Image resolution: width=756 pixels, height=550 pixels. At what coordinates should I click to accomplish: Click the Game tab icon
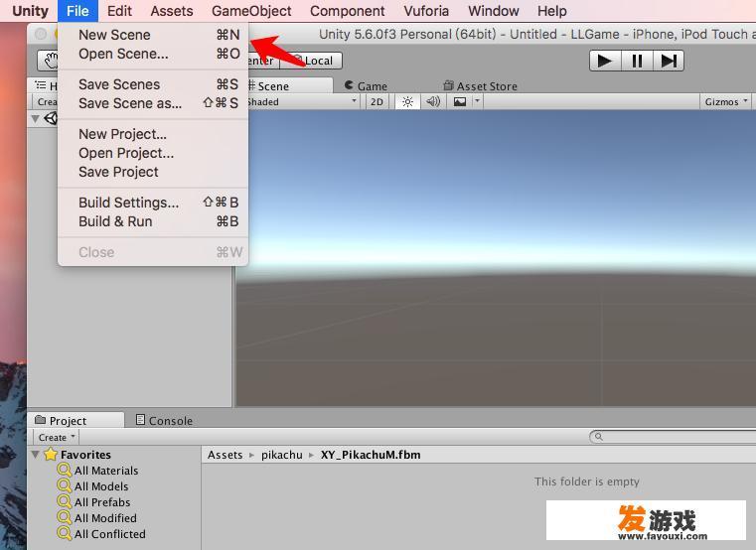(x=349, y=85)
